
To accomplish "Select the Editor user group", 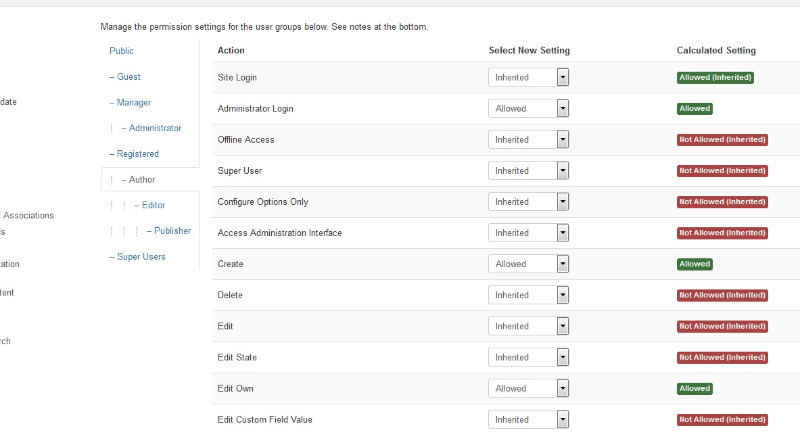I will (x=150, y=205).
